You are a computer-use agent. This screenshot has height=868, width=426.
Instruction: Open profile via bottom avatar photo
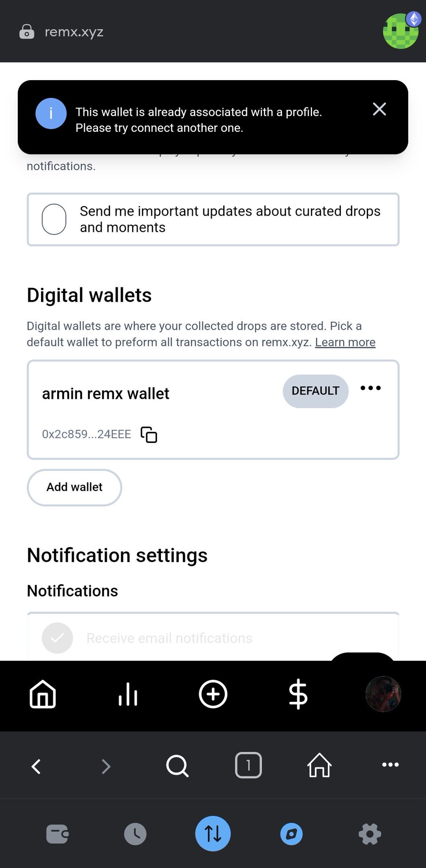coord(383,694)
